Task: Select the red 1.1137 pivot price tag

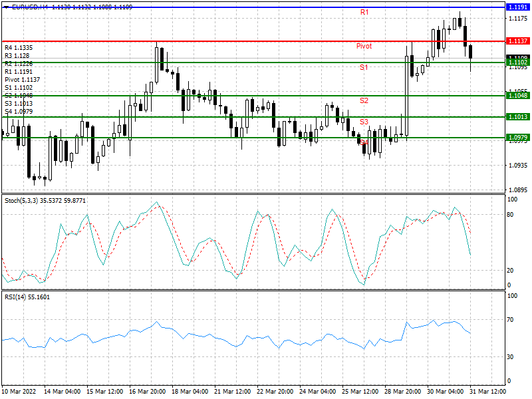Action: (x=517, y=41)
